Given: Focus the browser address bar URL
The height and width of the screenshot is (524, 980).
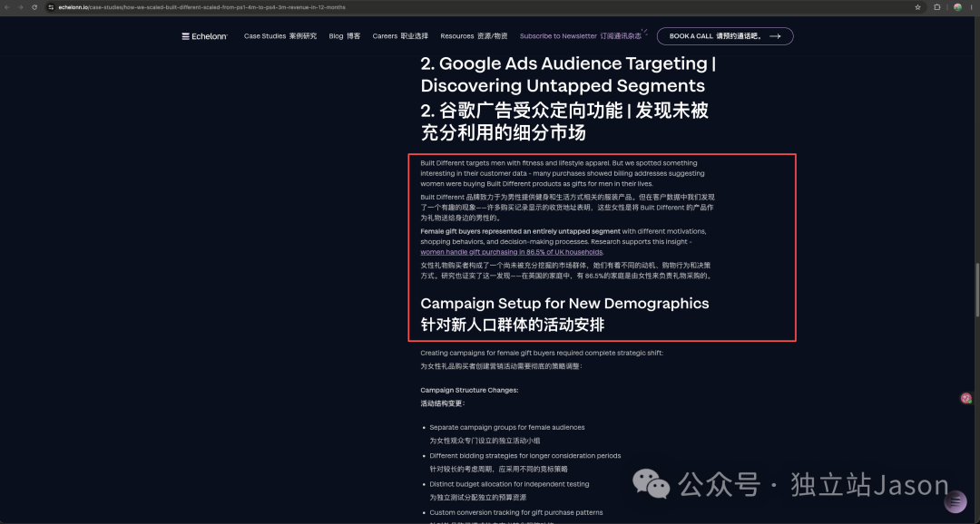Looking at the screenshot, I should pos(201,7).
